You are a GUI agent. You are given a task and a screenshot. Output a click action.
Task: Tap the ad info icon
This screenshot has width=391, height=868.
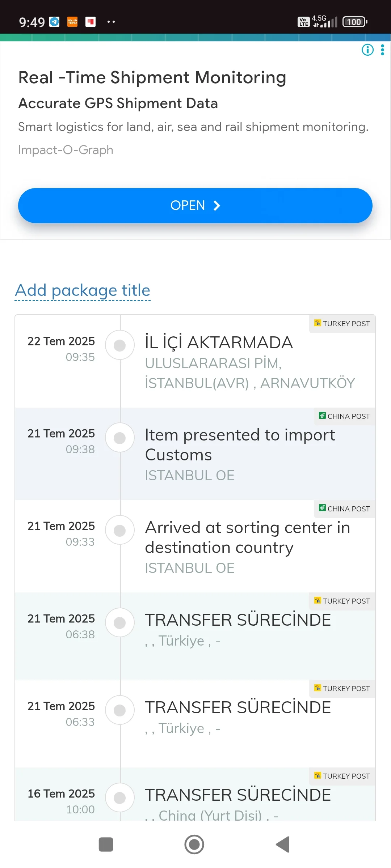tap(367, 50)
